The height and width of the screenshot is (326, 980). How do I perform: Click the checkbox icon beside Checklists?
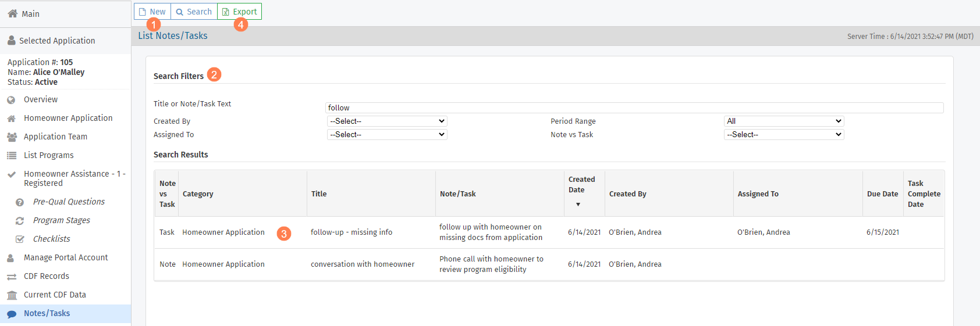click(x=20, y=239)
